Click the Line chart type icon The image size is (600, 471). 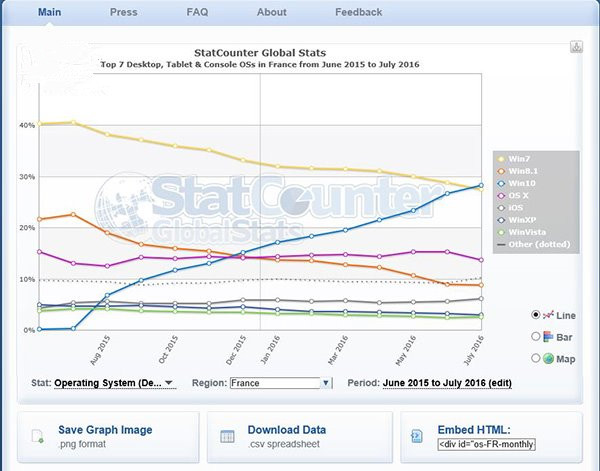(x=548, y=314)
